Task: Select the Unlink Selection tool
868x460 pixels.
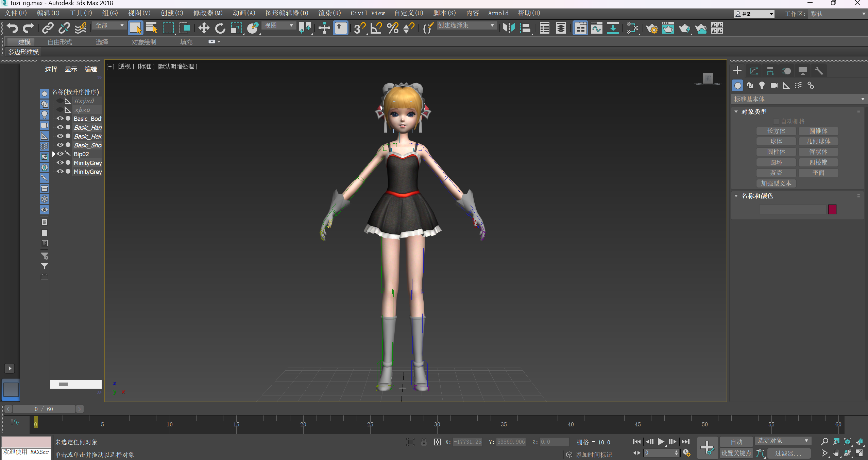Action: (64, 28)
